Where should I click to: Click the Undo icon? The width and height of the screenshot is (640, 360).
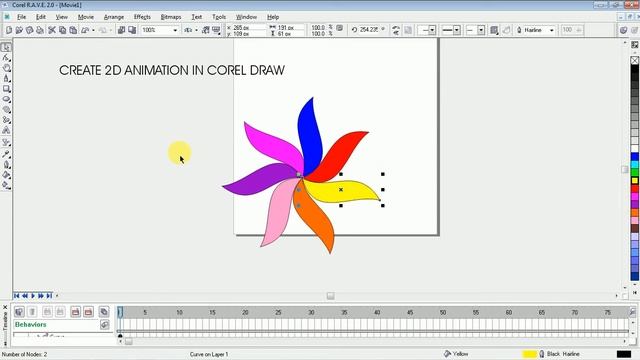85,30
